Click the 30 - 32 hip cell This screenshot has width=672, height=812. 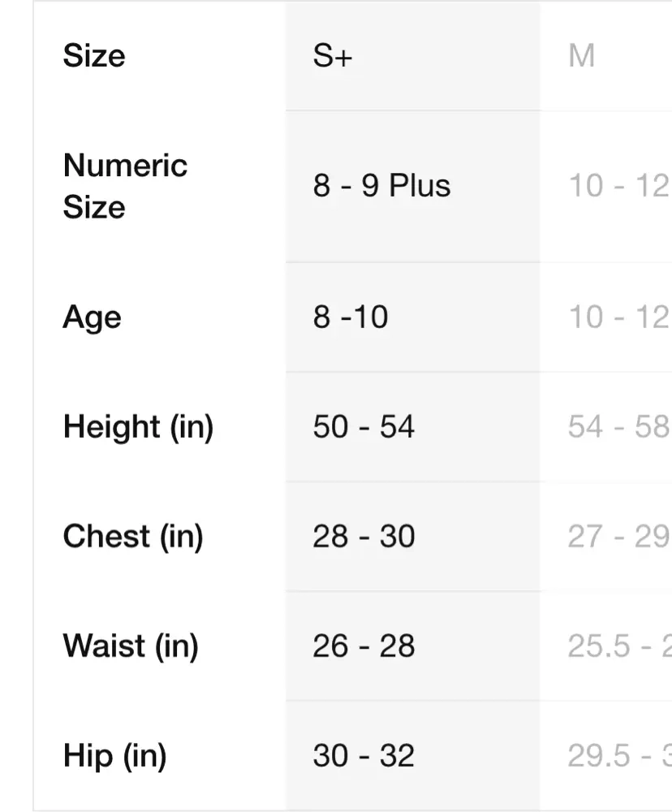(364, 755)
